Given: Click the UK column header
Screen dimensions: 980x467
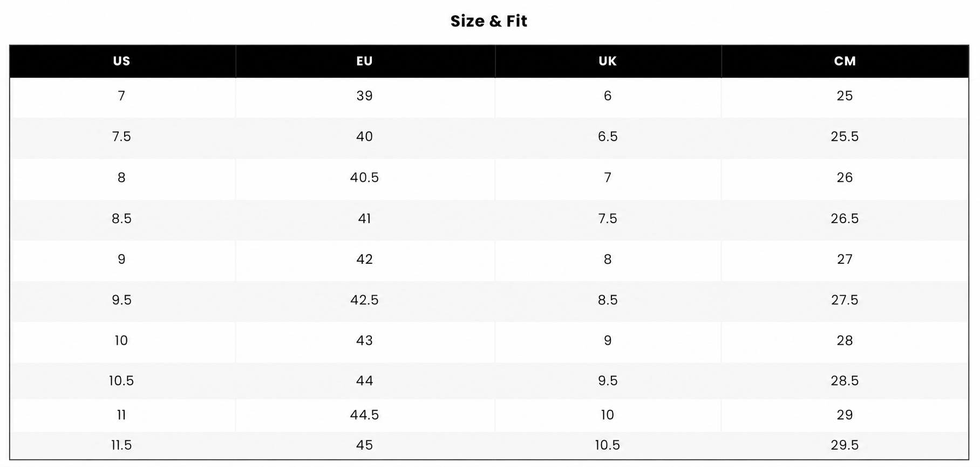Looking at the screenshot, I should click(x=608, y=61).
